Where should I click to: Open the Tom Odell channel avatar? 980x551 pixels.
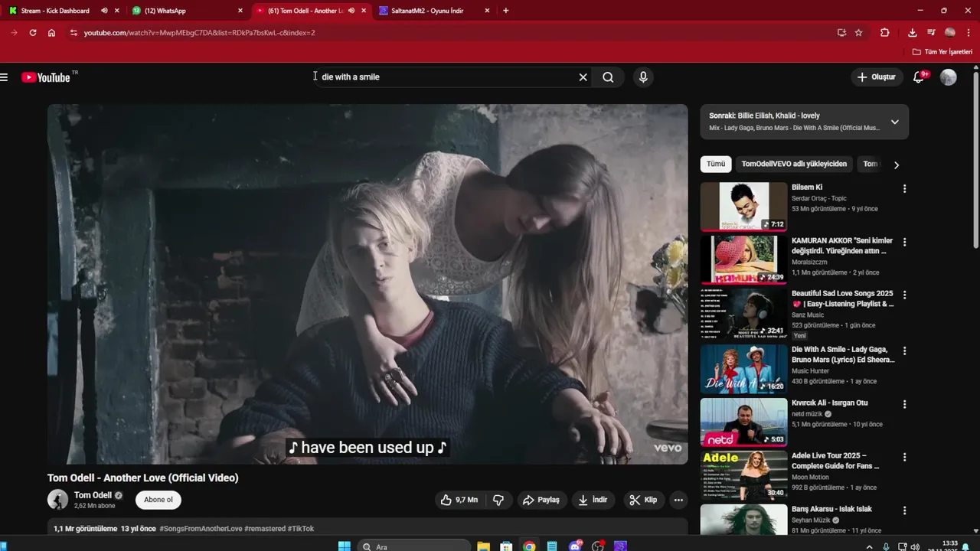coord(57,500)
